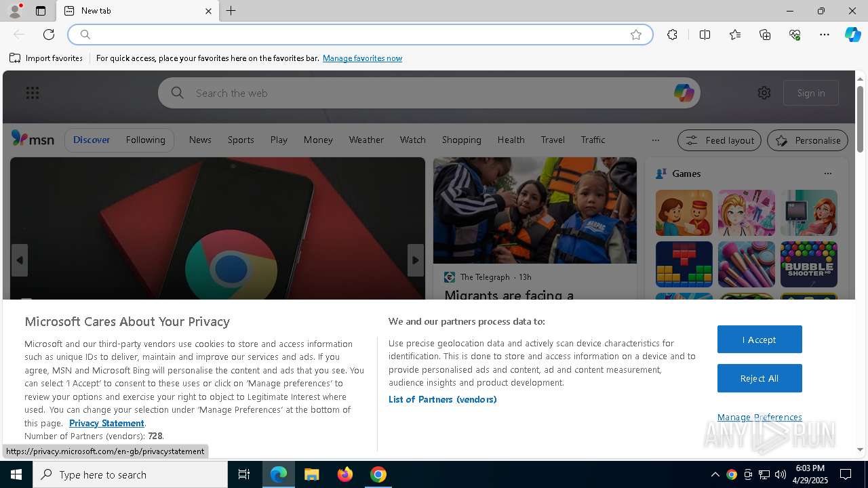Screen dimensions: 868x488
Task: Open the News section
Action: click(200, 140)
